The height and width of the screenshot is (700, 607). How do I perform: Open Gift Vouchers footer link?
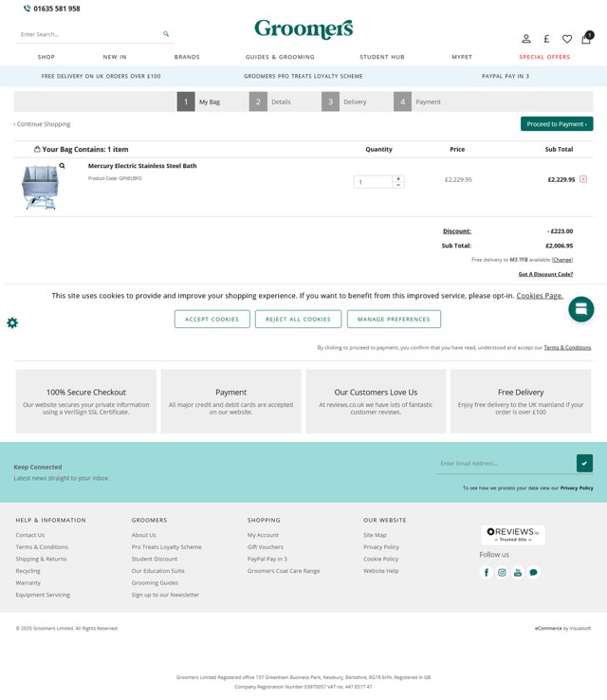point(266,547)
